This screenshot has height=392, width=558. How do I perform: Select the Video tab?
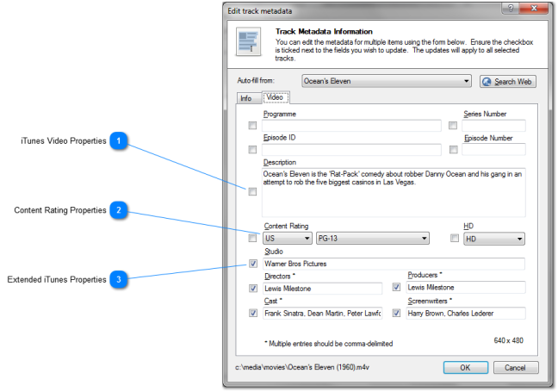pyautogui.click(x=275, y=97)
